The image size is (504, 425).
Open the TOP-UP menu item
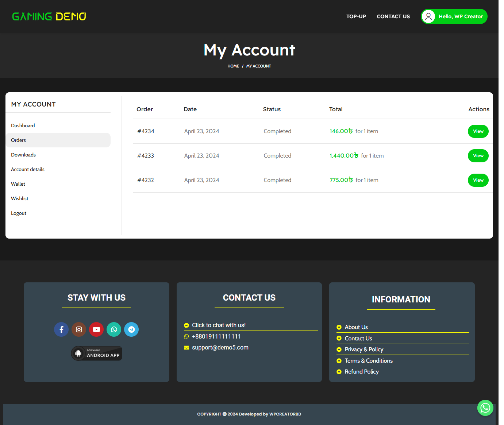(x=356, y=16)
